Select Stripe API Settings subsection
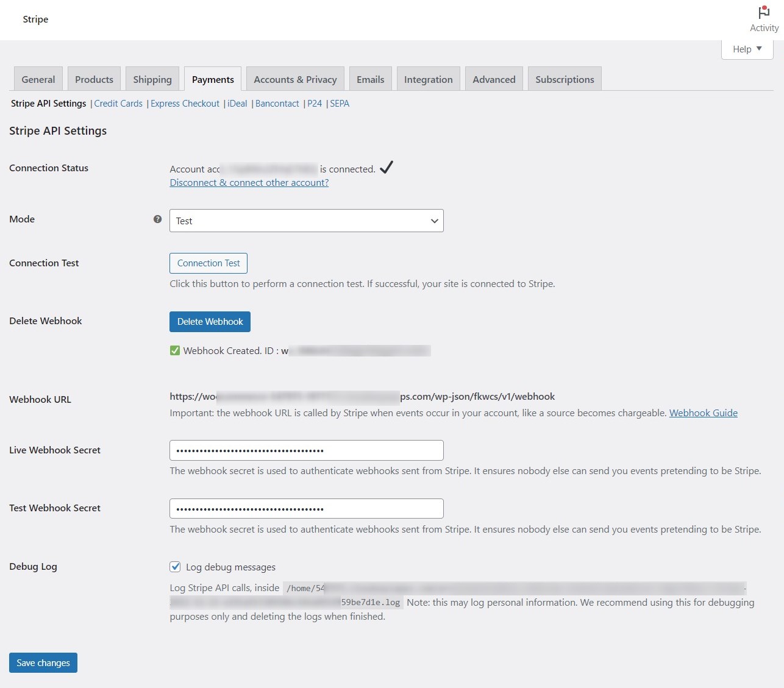 click(49, 104)
